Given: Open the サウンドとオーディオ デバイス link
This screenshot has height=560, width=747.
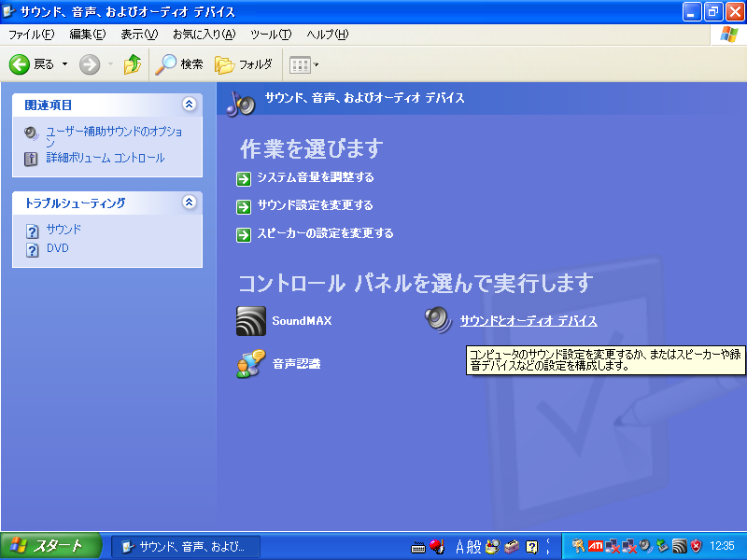Looking at the screenshot, I should click(x=529, y=321).
